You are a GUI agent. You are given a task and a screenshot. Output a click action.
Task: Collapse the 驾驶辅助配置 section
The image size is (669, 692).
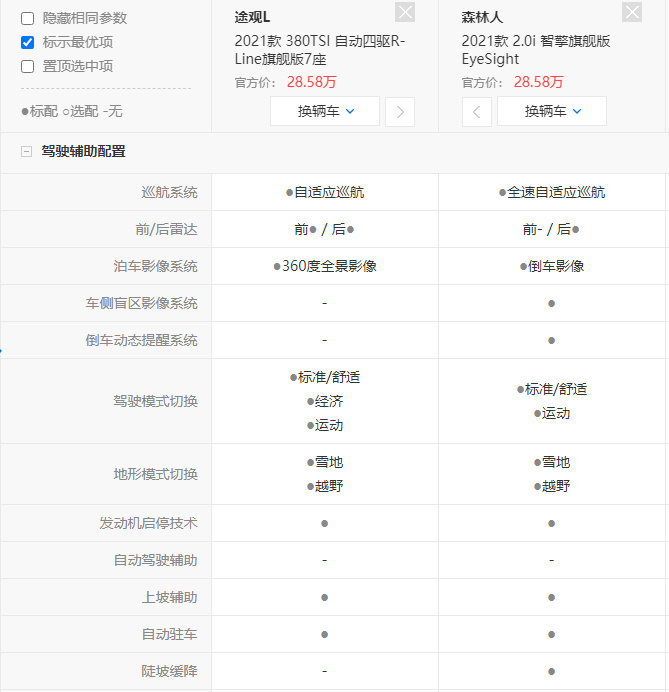(x=26, y=152)
